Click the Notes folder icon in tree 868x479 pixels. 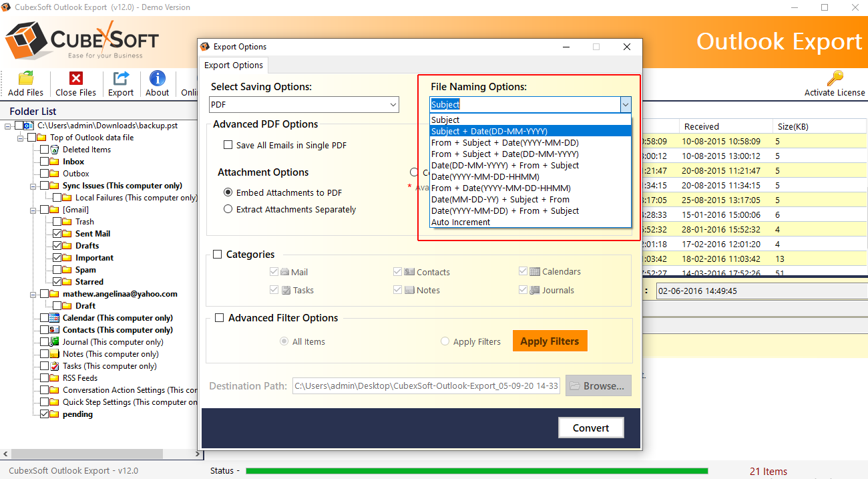[55, 354]
